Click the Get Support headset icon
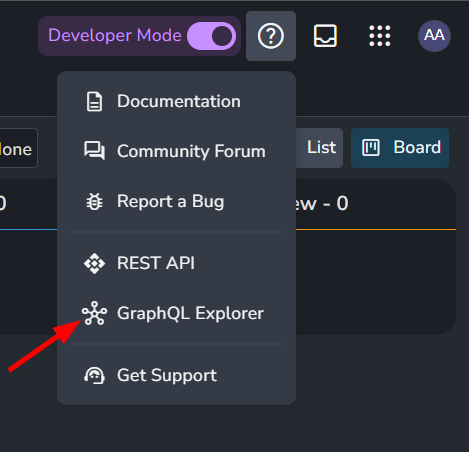Image resolution: width=469 pixels, height=452 pixels. pos(94,375)
